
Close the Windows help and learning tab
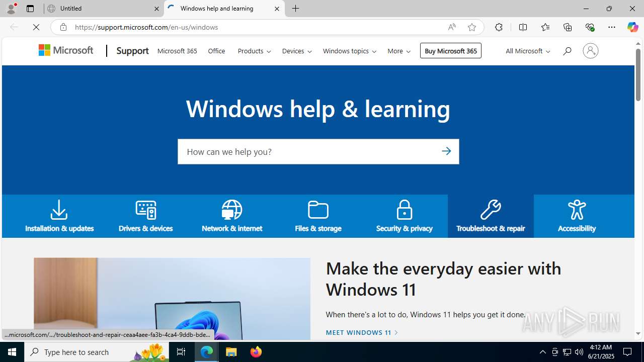click(277, 9)
